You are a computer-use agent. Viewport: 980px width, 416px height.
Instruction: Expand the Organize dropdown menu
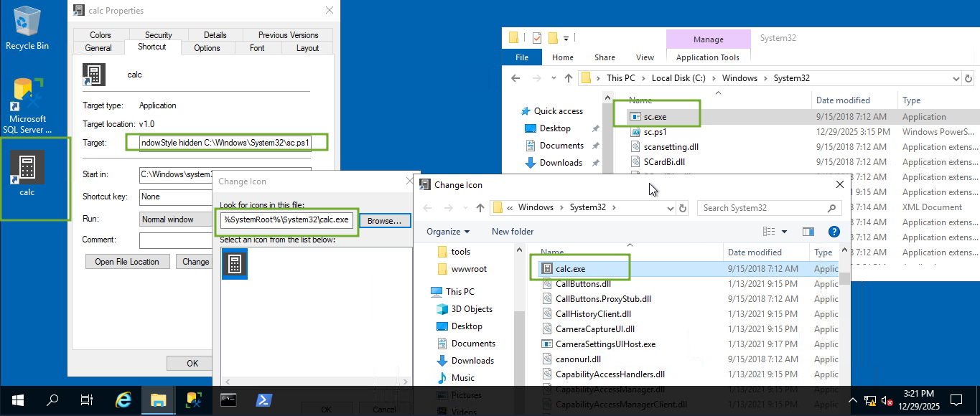tap(448, 232)
